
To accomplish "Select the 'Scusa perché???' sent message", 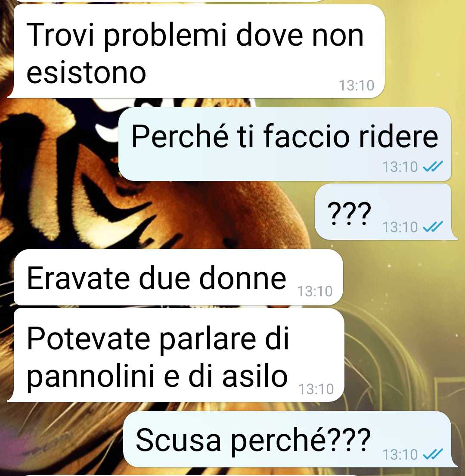I will (290, 439).
